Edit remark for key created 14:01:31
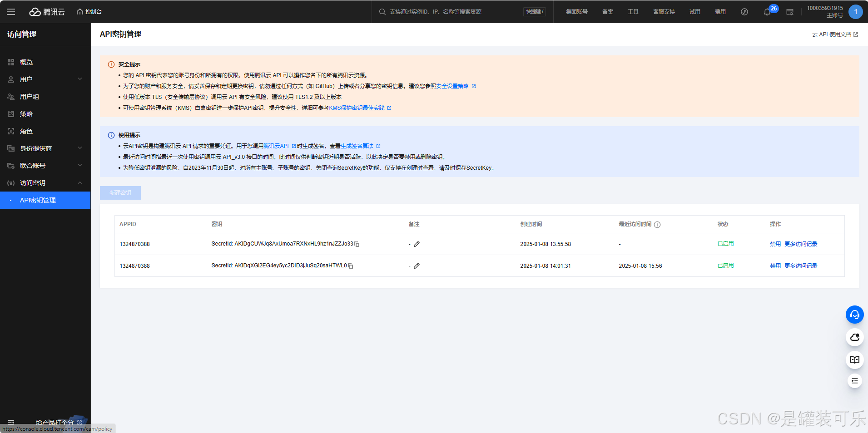 (x=417, y=266)
